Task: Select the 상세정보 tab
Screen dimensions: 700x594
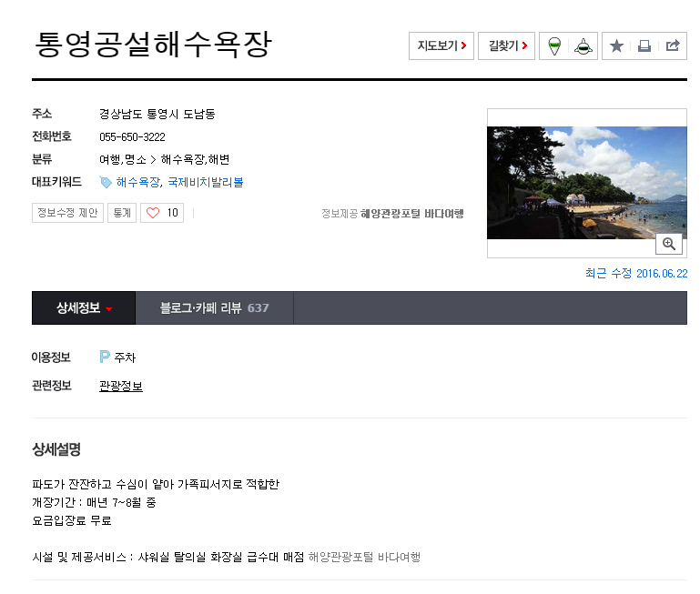Action: [x=84, y=308]
